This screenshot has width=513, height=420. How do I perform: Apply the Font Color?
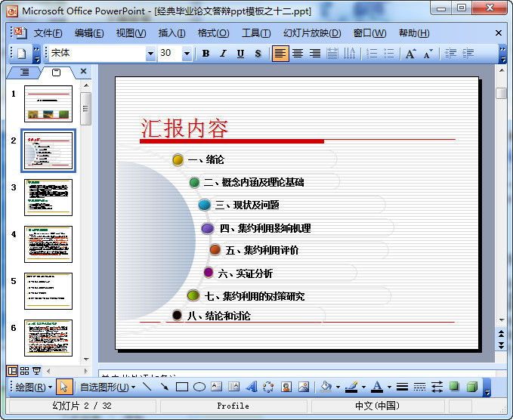coord(377,387)
